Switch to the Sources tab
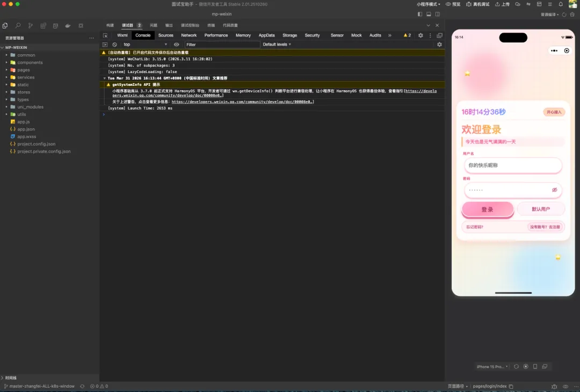The image size is (580, 392). coord(166,35)
